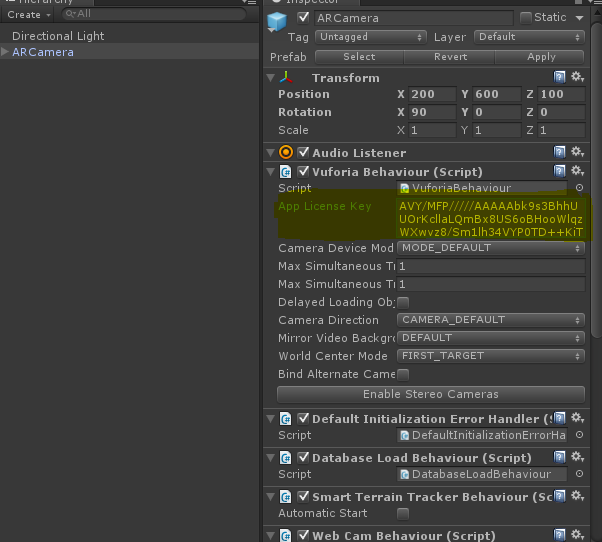Click the Scale X field value 1
This screenshot has height=542, width=602.
coord(432,130)
